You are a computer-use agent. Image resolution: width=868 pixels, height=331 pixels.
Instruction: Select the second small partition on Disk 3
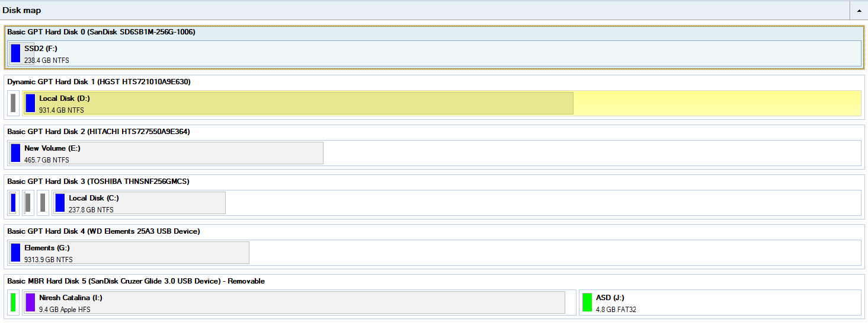click(x=28, y=203)
